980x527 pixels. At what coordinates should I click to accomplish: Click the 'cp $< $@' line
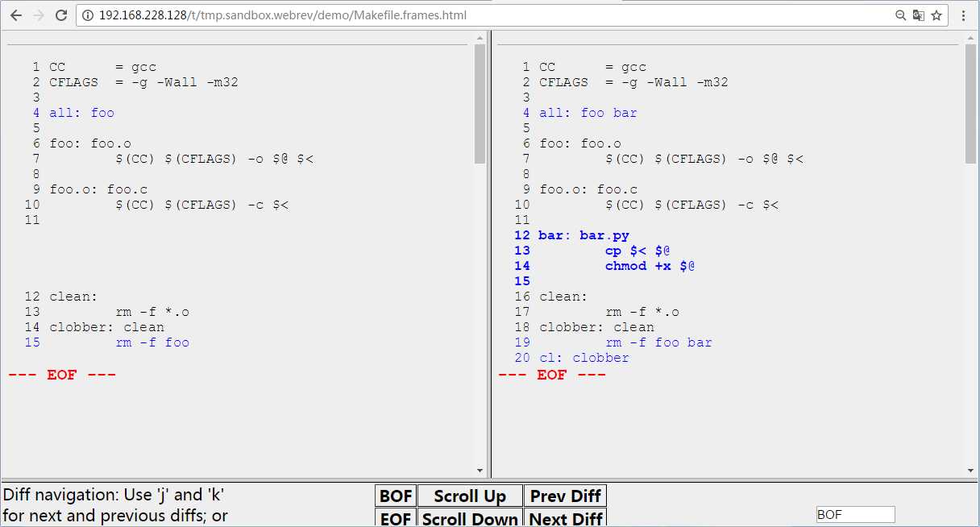637,251
